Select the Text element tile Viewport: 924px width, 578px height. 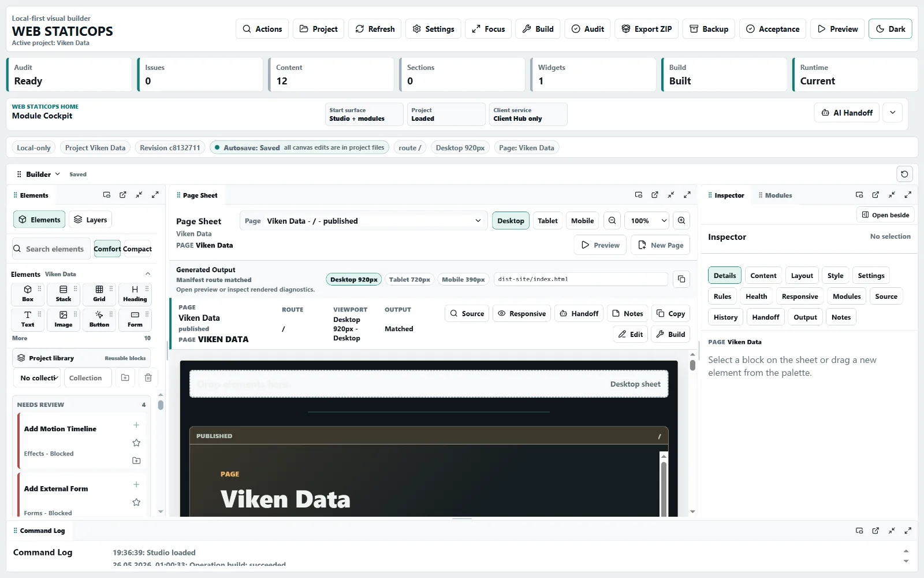(28, 319)
